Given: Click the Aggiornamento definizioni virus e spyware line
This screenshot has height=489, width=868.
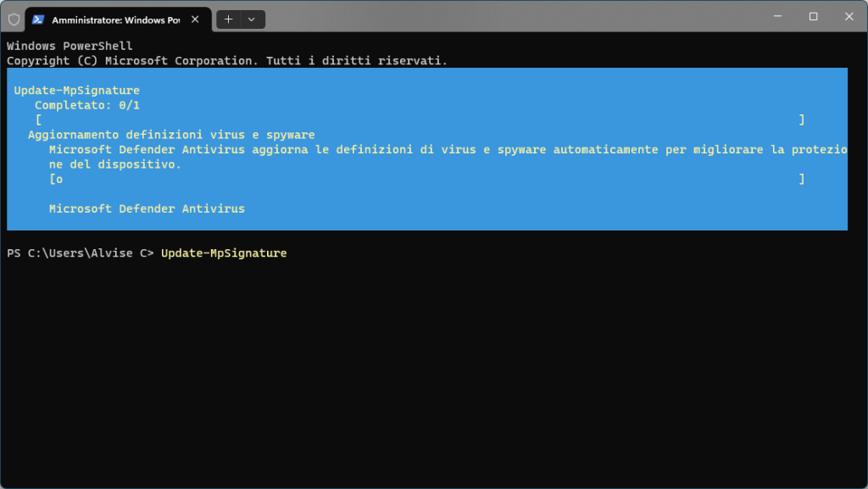Looking at the screenshot, I should pos(171,135).
